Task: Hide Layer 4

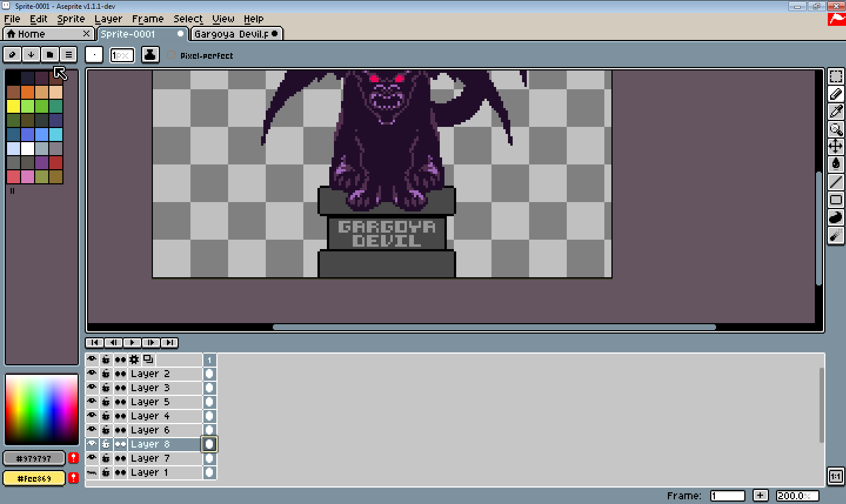Action: [x=92, y=416]
